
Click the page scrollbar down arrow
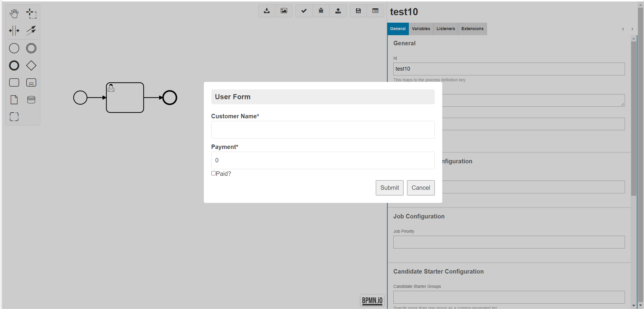click(x=641, y=305)
